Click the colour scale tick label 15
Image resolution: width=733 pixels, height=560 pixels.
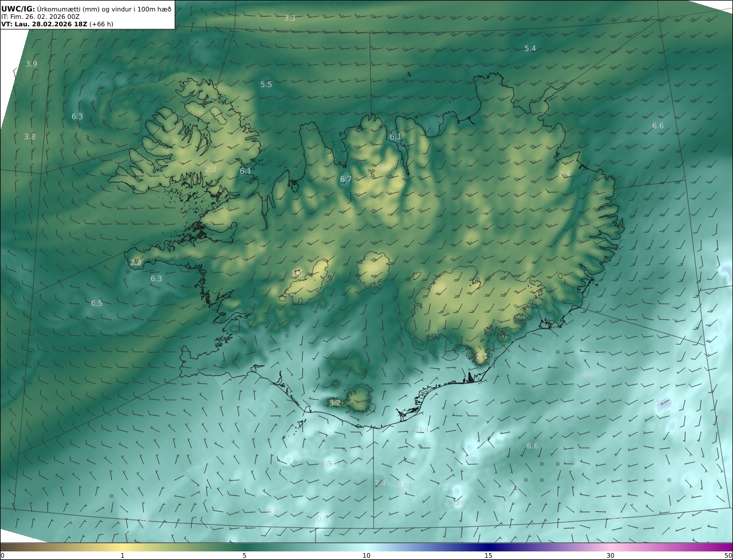488,555
